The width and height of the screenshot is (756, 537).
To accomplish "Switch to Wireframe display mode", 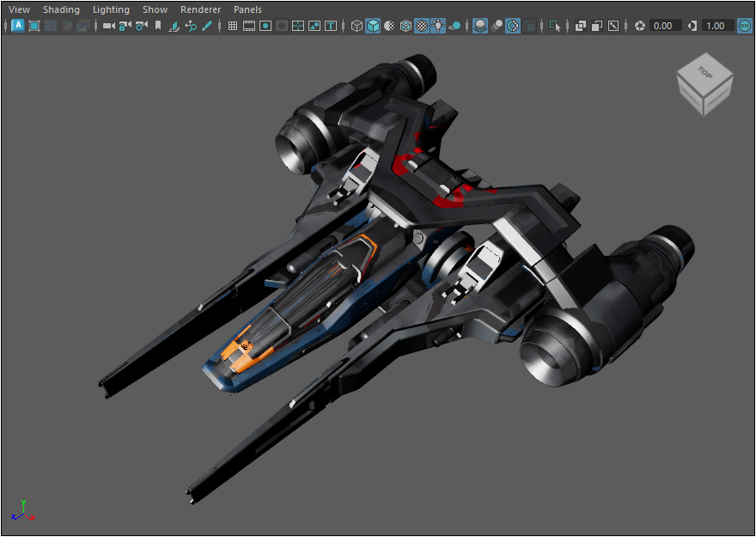I will pos(357,26).
